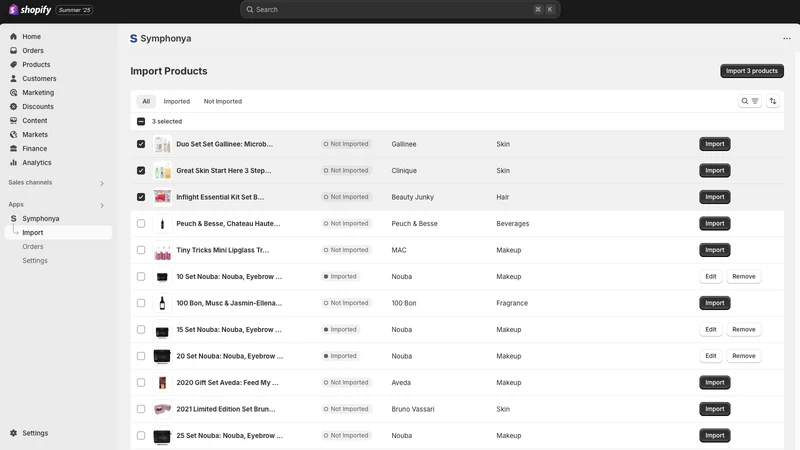Screen dimensions: 800x450
Task: Click the Content icon in sidebar
Action: [13, 120]
